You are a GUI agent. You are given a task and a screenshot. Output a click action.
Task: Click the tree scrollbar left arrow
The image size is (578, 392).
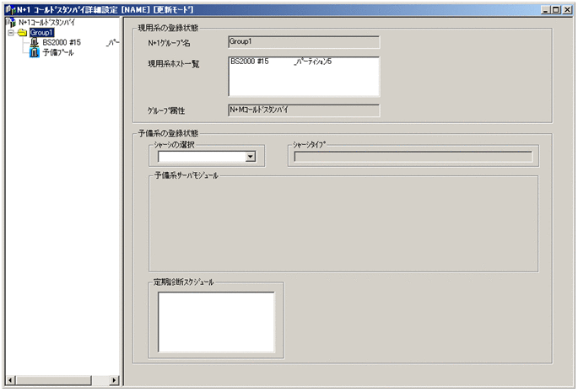pos(10,380)
